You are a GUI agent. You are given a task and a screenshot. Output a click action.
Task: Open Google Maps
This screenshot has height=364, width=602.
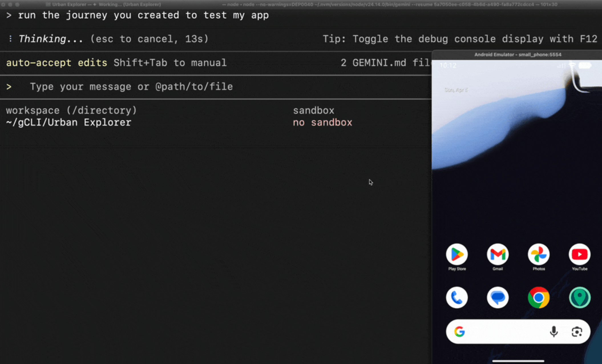tap(579, 297)
